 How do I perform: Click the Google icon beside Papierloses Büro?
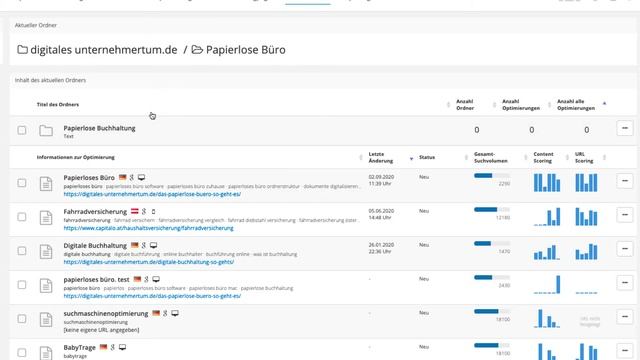pos(132,178)
